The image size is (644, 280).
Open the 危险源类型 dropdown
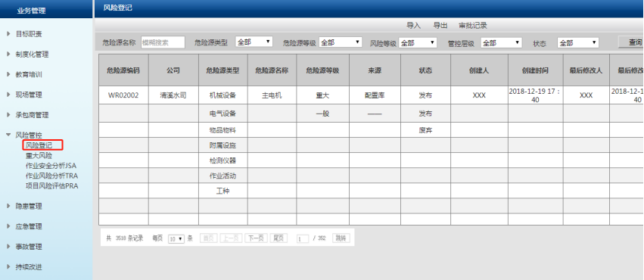(254, 42)
